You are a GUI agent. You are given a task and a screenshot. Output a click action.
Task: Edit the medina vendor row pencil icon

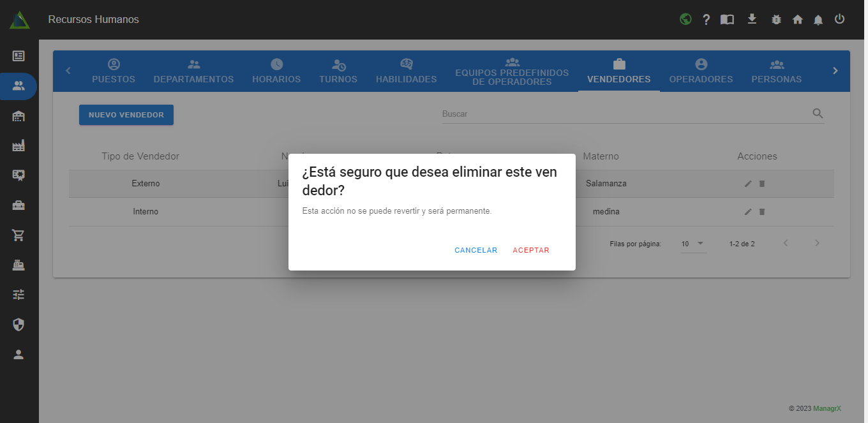[x=748, y=212]
